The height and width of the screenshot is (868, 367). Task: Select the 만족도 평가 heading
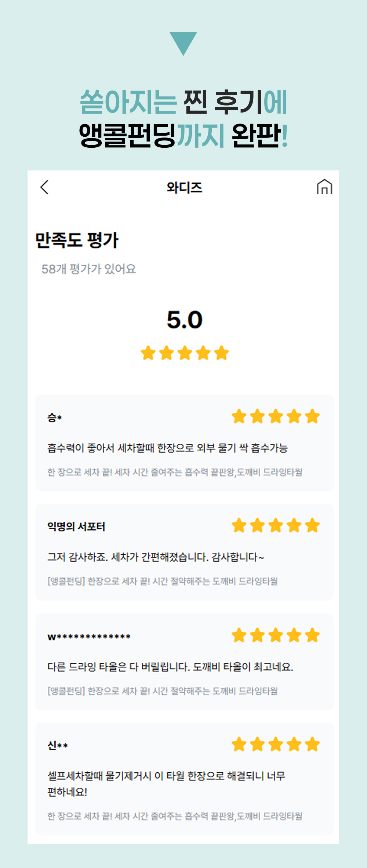coord(77,240)
